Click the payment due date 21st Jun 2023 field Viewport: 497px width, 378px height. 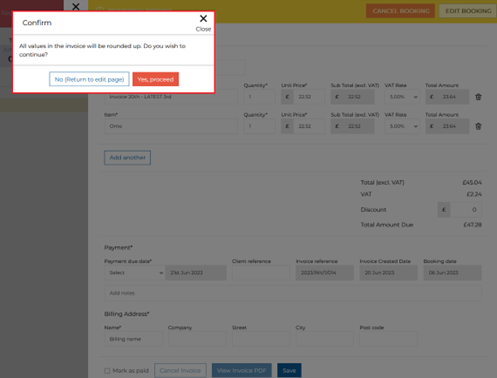coord(196,273)
